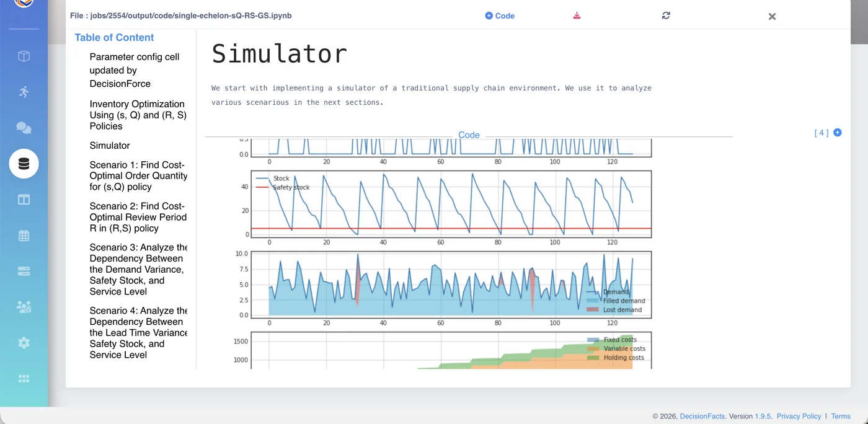This screenshot has width=868, height=424.
Task: Select the highlighted database icon in sidebar
Action: click(x=24, y=164)
